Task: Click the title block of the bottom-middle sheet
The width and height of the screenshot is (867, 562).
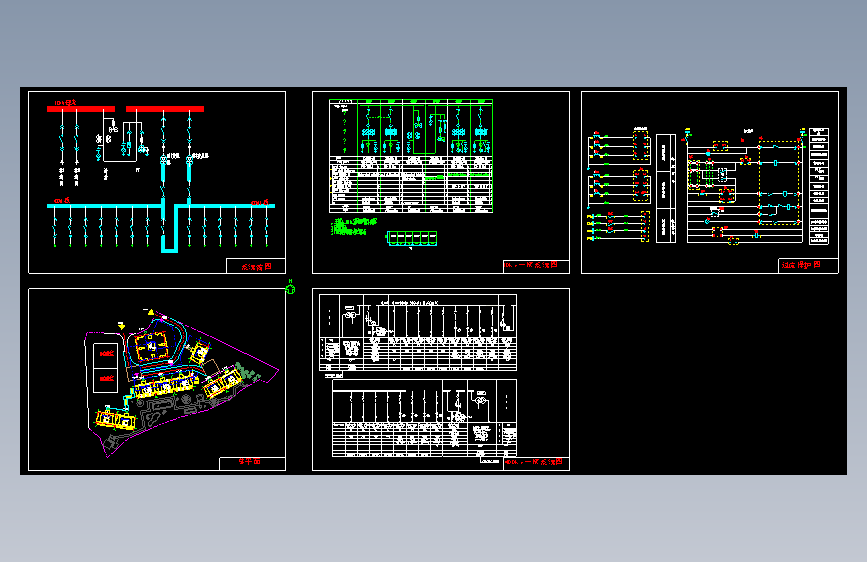Action: tap(536, 462)
